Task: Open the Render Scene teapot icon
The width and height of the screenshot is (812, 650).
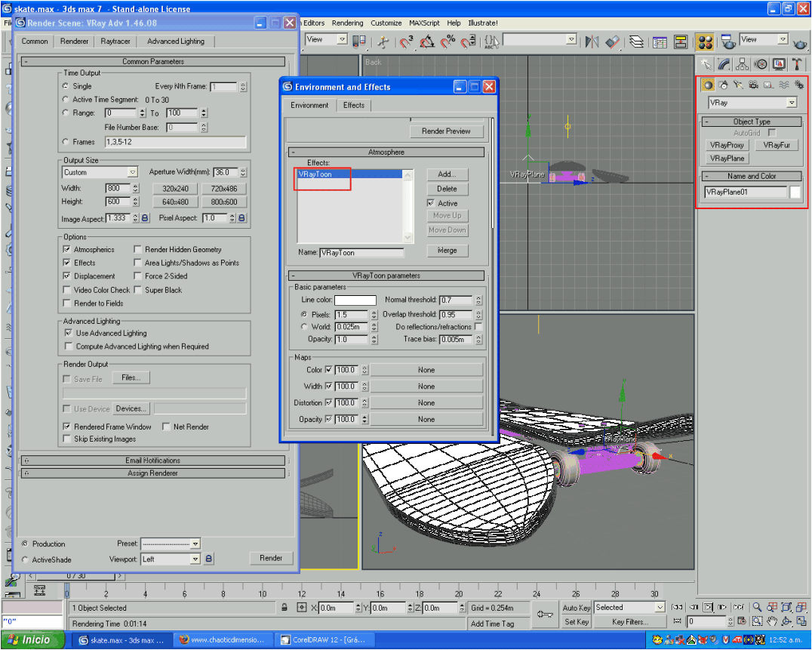Action: [728, 42]
